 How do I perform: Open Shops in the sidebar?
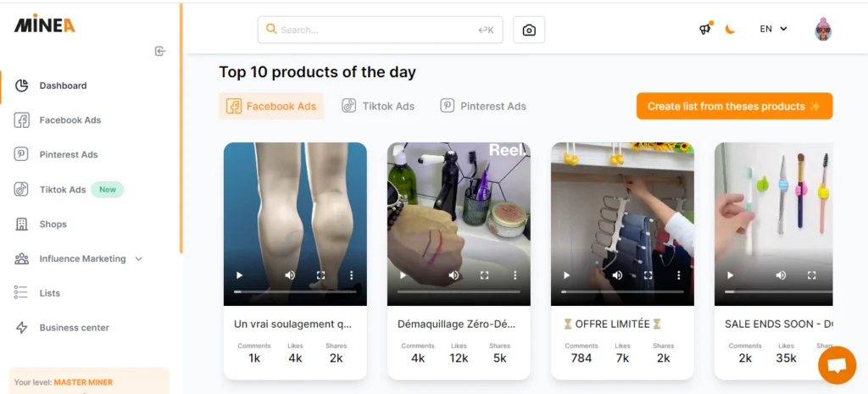pyautogui.click(x=53, y=225)
